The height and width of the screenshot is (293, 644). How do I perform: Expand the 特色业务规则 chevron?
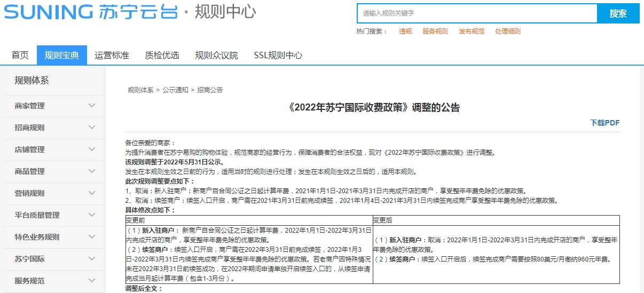click(92, 237)
